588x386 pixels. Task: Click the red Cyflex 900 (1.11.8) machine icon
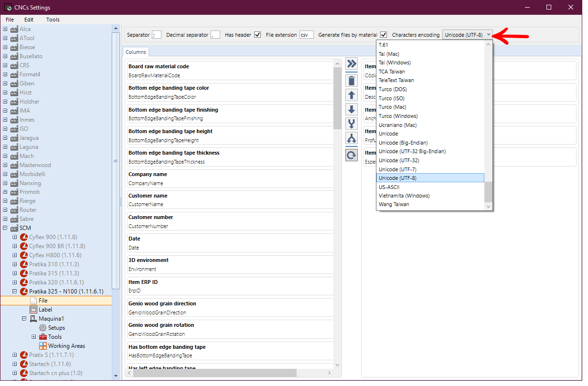[x=24, y=237]
